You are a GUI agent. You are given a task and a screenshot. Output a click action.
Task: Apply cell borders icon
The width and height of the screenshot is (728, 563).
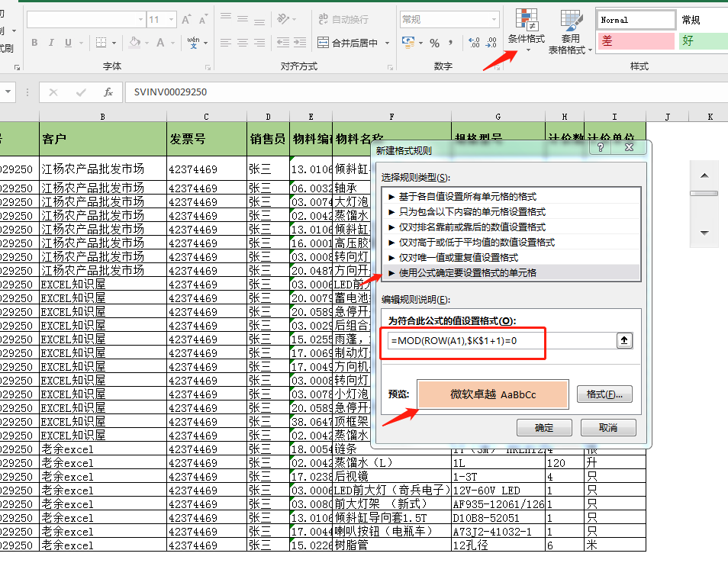click(101, 43)
